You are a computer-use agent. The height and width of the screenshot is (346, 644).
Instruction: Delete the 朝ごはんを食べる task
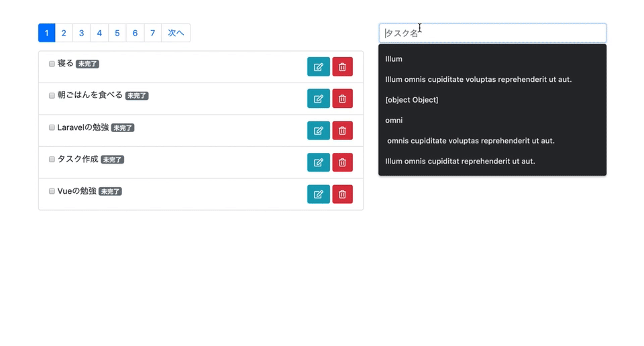tap(342, 99)
